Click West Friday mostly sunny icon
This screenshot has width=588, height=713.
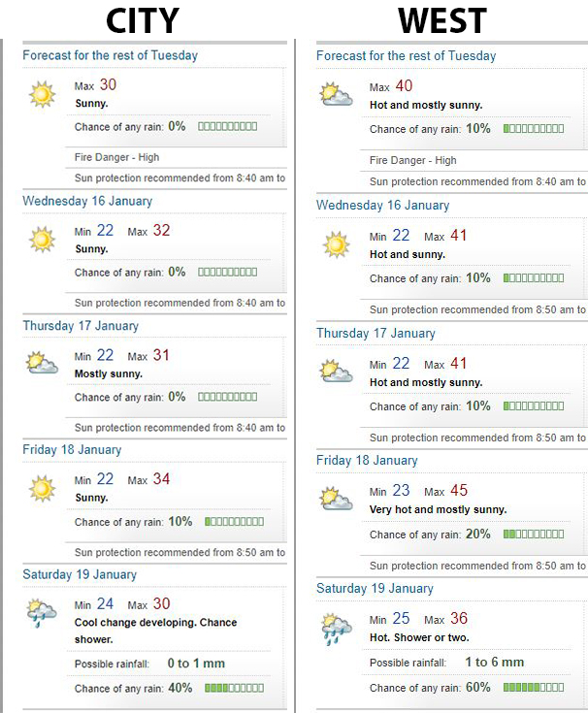click(x=337, y=499)
